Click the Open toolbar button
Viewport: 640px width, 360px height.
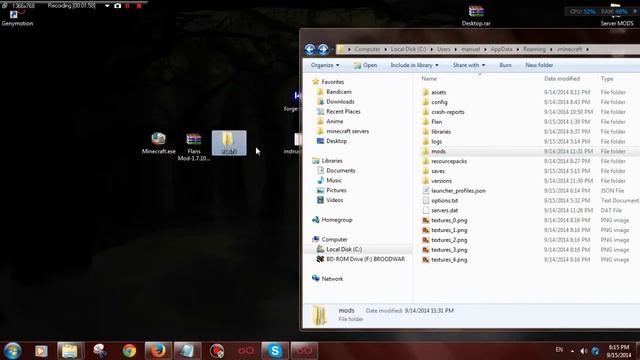tap(365, 65)
